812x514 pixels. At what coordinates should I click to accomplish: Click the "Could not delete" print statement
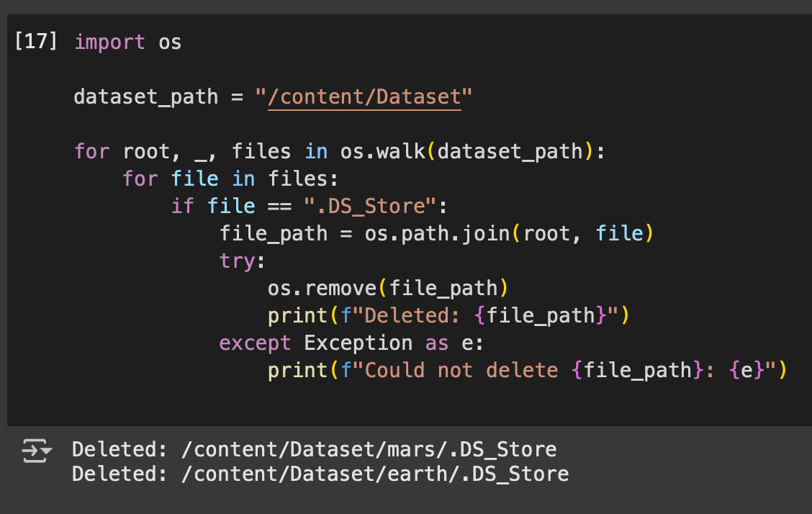click(527, 371)
